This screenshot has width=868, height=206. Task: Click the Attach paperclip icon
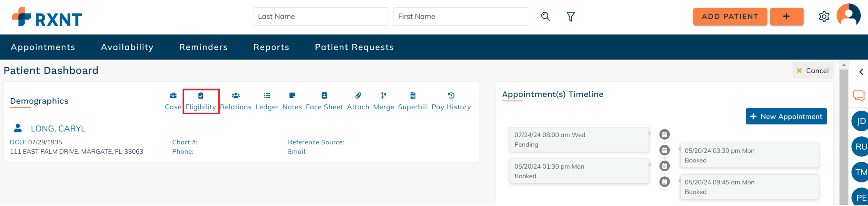click(358, 95)
